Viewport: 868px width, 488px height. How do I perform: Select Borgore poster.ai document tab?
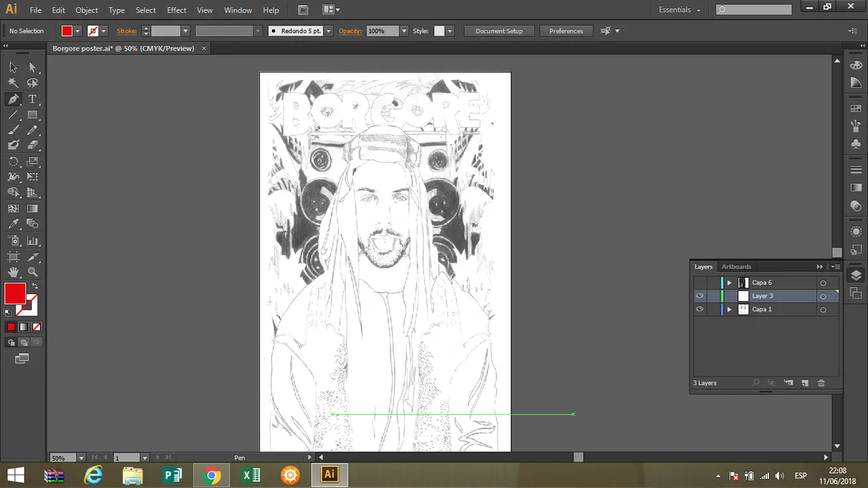click(123, 48)
